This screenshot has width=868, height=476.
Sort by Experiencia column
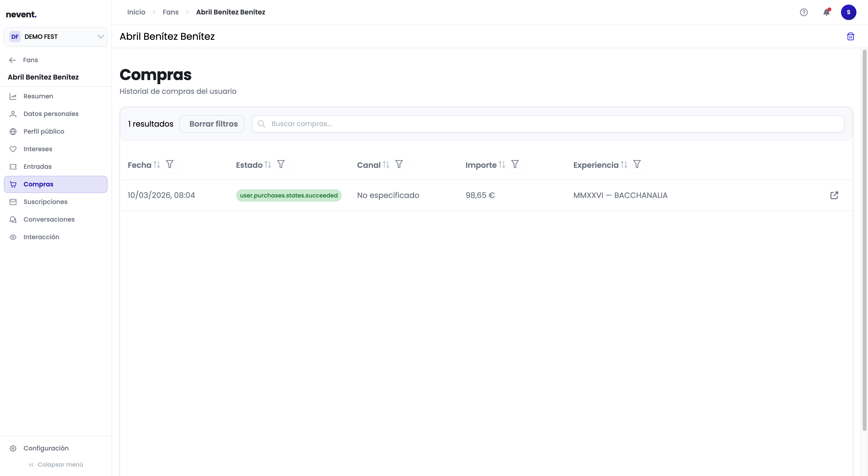pyautogui.click(x=624, y=164)
